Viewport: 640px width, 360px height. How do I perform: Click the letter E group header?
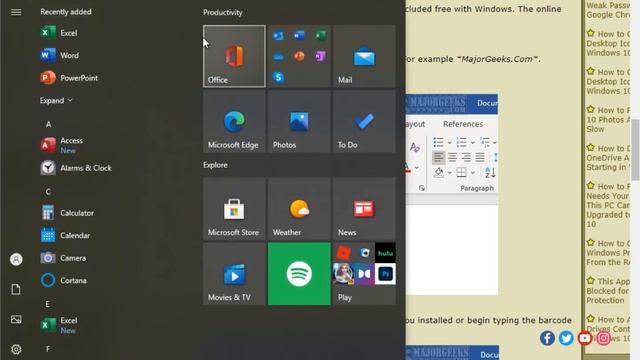(x=48, y=304)
